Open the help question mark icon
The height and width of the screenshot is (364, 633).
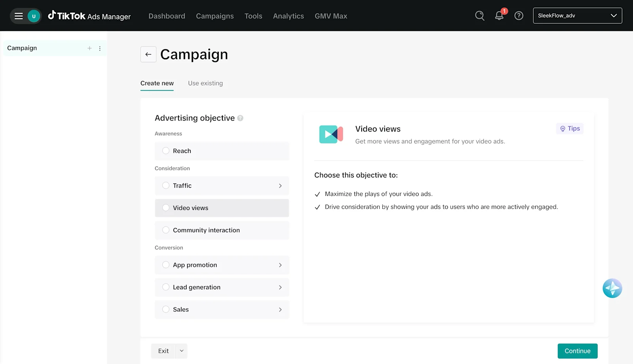(x=519, y=16)
